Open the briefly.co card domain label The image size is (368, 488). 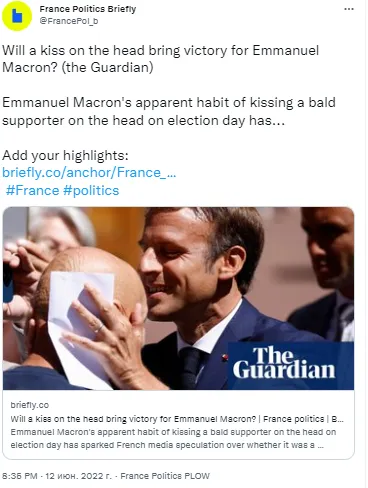click(30, 405)
